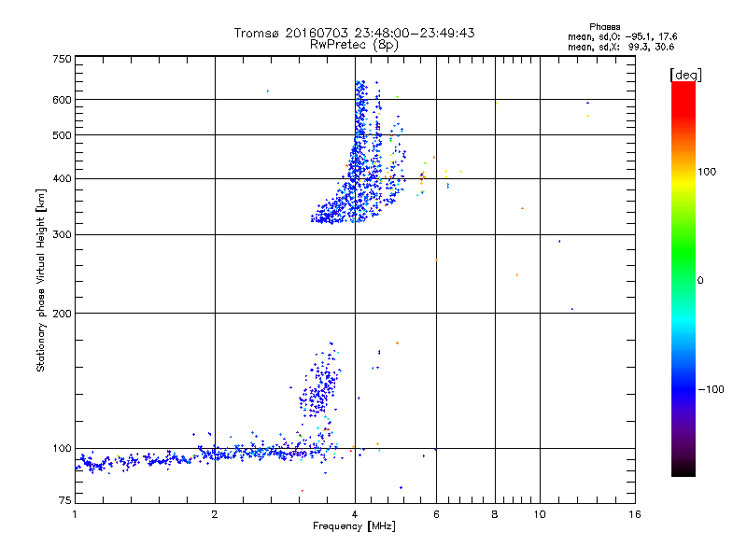This screenshot has width=747, height=560.
Task: Click the x-axis label '2'
Action: (215, 514)
